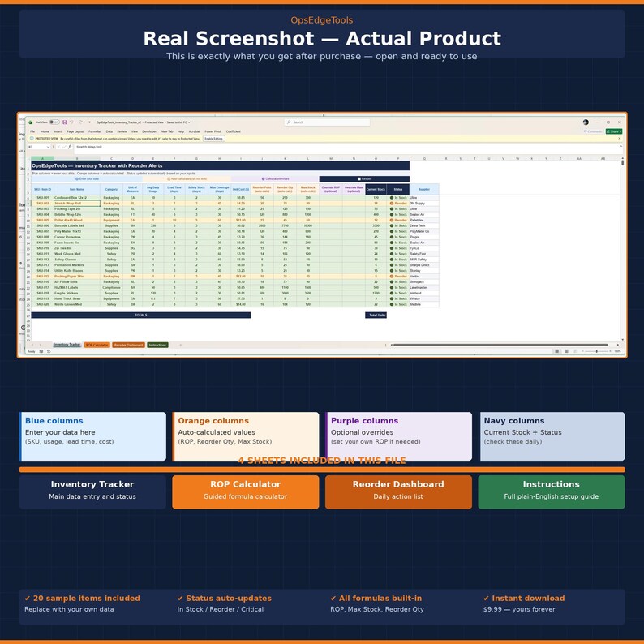Click the accessibility icon in status bar
644x644 pixels.
pyautogui.click(x=49, y=351)
